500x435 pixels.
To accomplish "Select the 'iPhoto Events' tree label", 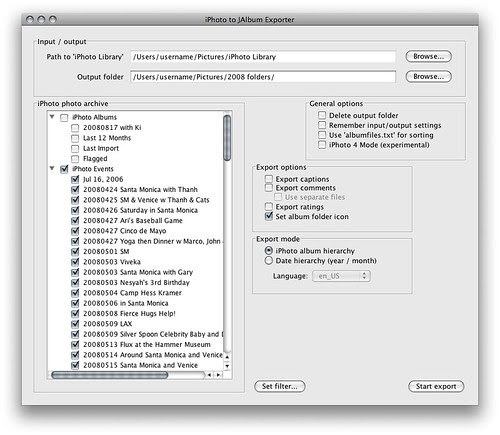I will click(x=93, y=169).
